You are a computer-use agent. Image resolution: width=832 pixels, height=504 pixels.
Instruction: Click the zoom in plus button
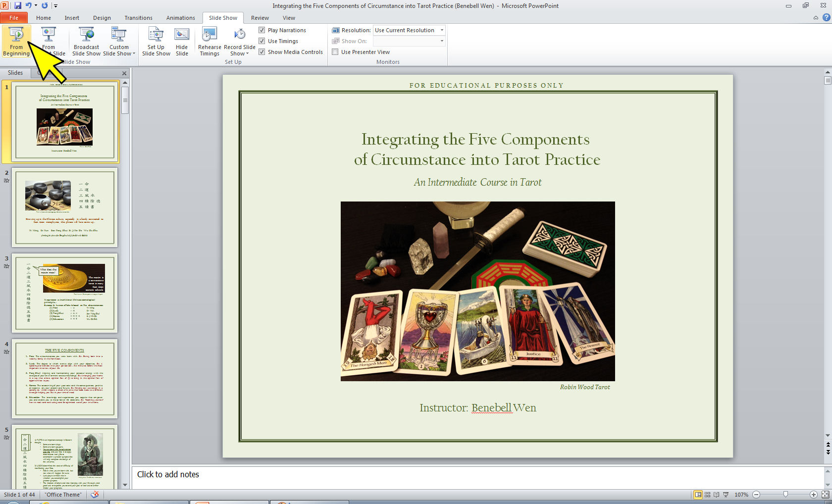point(813,495)
